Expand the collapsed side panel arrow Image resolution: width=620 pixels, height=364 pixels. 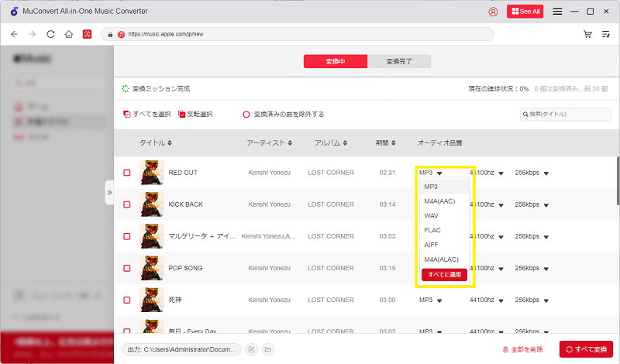(109, 193)
